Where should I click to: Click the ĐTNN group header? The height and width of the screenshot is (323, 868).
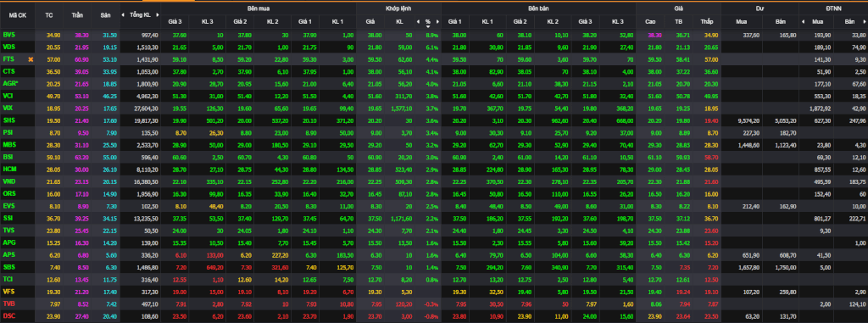click(833, 8)
